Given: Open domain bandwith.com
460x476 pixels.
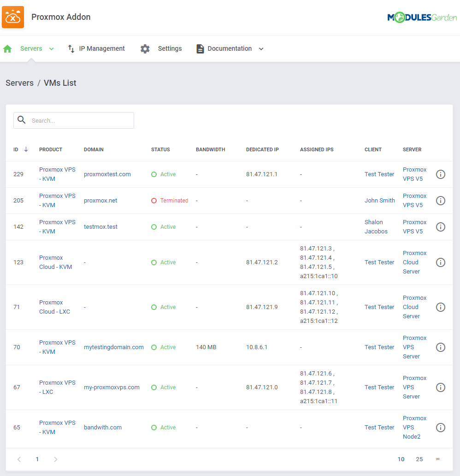Looking at the screenshot, I should point(103,428).
